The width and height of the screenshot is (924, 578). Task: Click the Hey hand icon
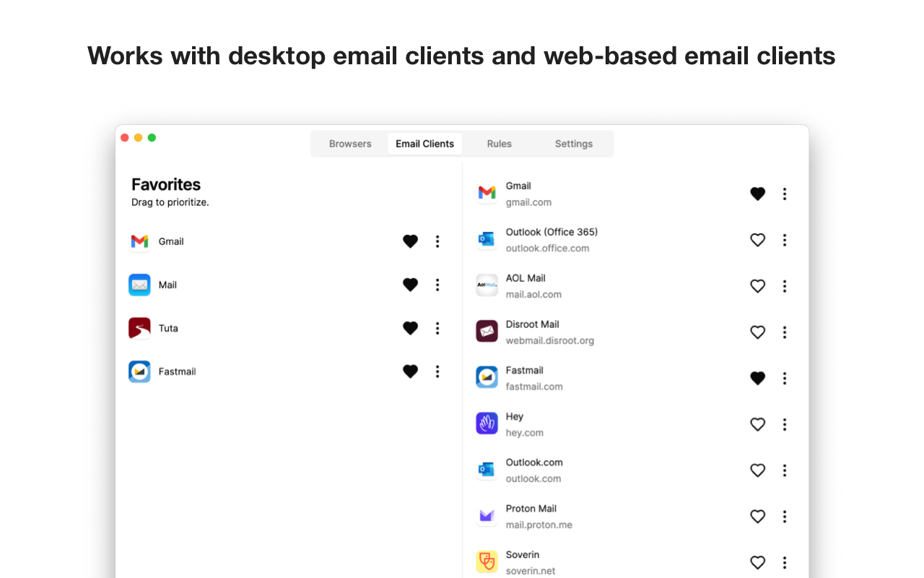click(487, 424)
